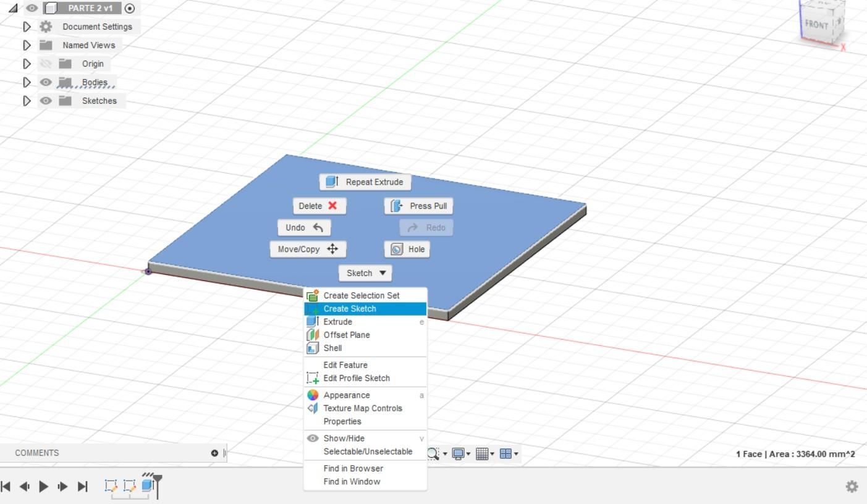Click the PARTE 2 v1 component cube icon
This screenshot has width=867, height=504.
[52, 8]
